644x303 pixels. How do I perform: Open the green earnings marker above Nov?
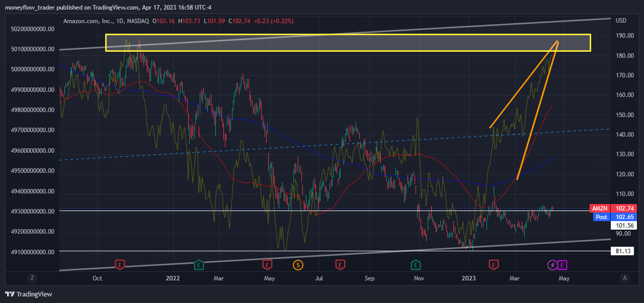tap(416, 264)
